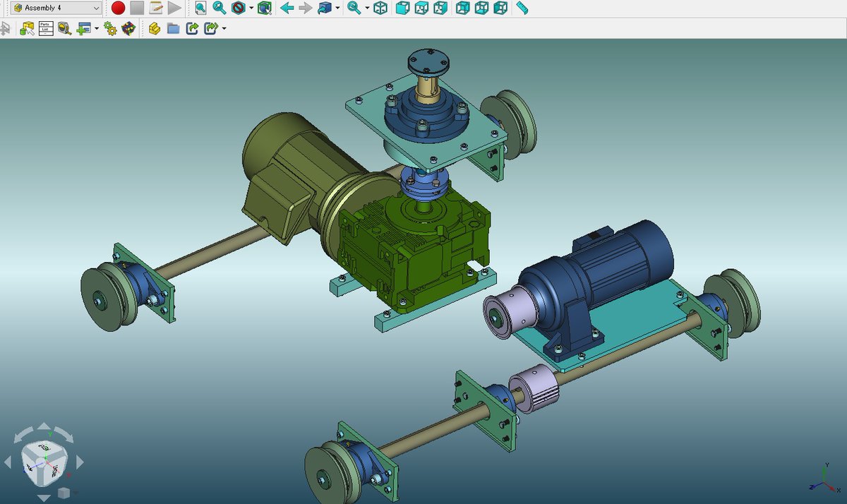847x504 pixels.
Task: Expand arrow beside the prohibited-circle icon
Action: point(251,8)
